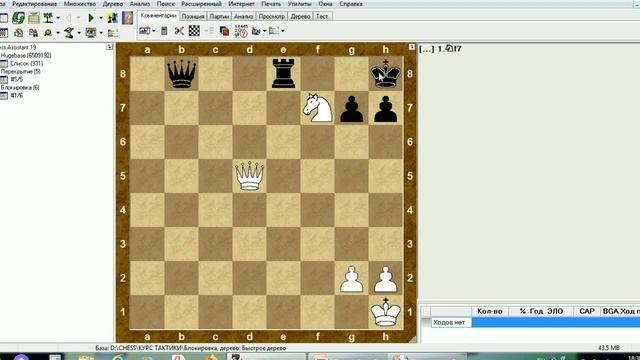Click the numbers icon with red question mark
This screenshot has height=360, width=640.
(241, 31)
